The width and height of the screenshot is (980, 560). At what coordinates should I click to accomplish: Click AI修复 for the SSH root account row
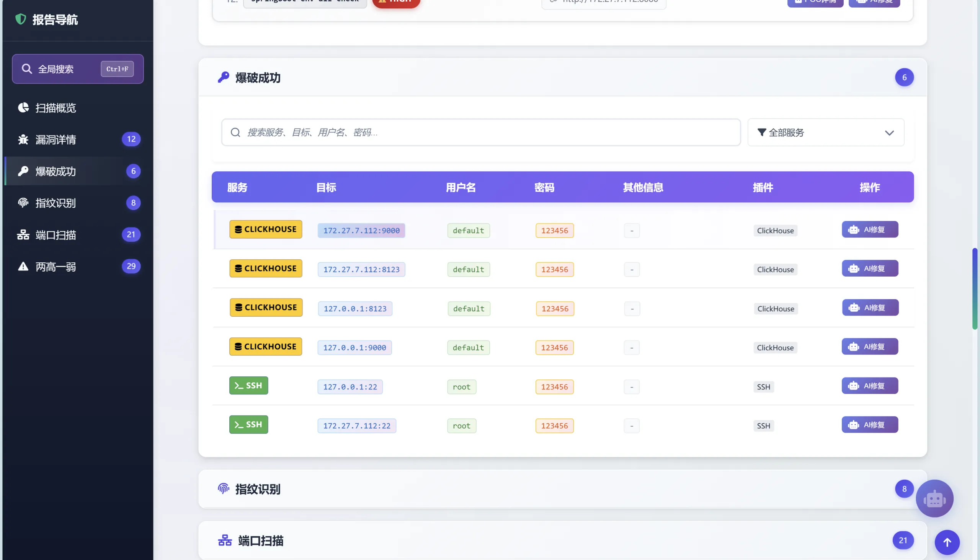[870, 386]
